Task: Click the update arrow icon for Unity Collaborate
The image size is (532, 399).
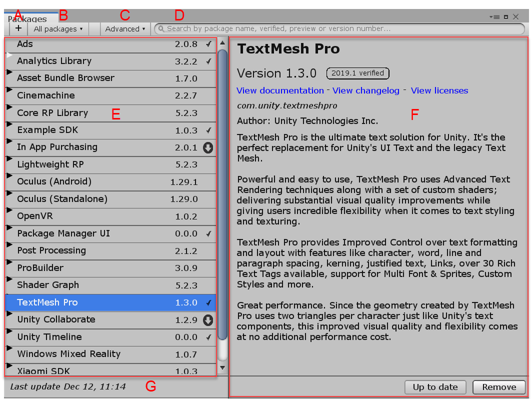Action: tap(208, 320)
